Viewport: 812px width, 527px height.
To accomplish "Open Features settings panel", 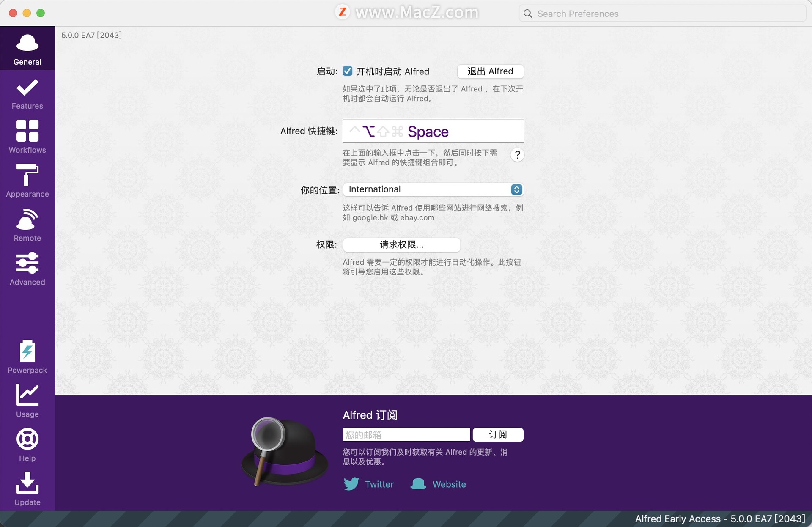I will pyautogui.click(x=27, y=92).
